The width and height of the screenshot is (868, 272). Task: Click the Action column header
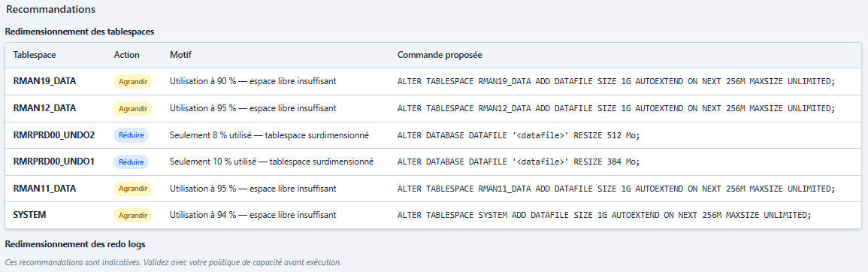pyautogui.click(x=127, y=56)
